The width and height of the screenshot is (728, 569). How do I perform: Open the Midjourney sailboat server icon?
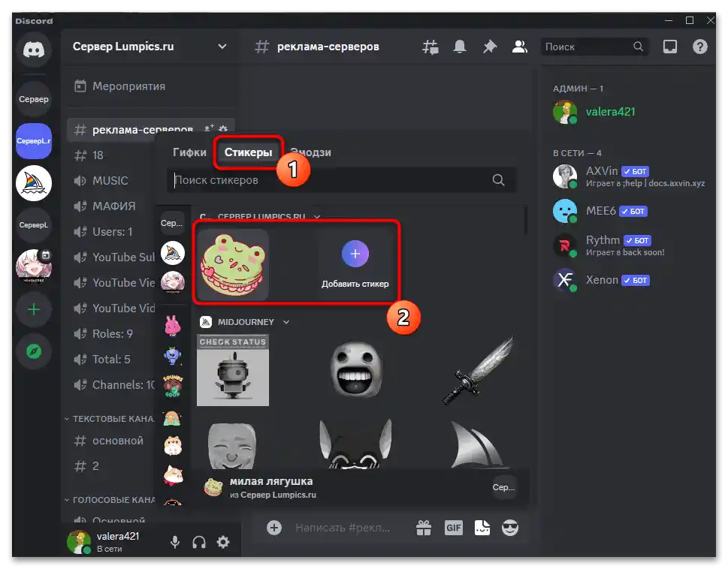[33, 183]
